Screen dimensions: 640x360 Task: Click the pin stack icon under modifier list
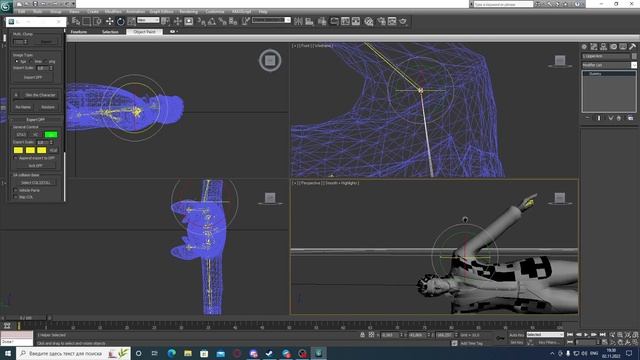[587, 118]
